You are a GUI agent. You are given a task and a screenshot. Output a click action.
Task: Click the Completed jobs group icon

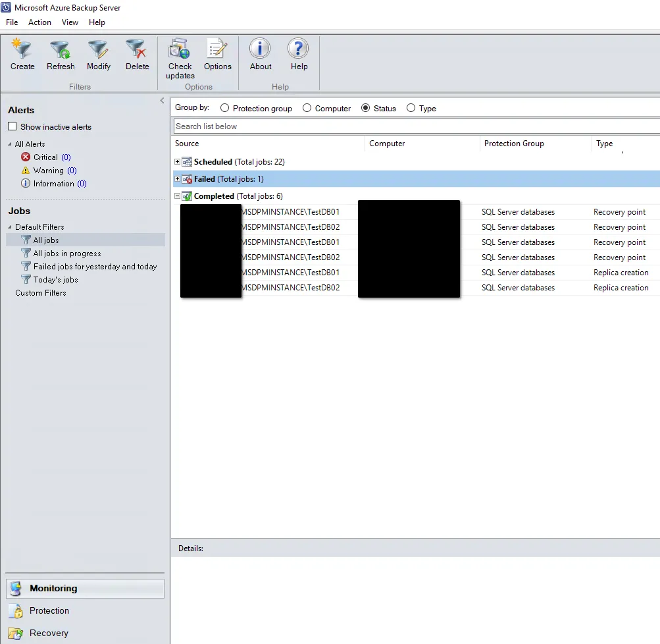pyautogui.click(x=187, y=196)
